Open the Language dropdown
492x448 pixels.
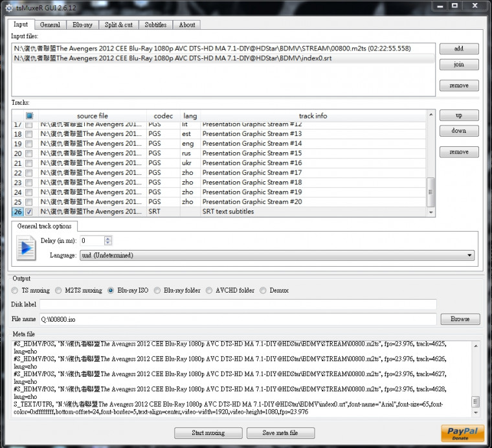click(x=277, y=255)
